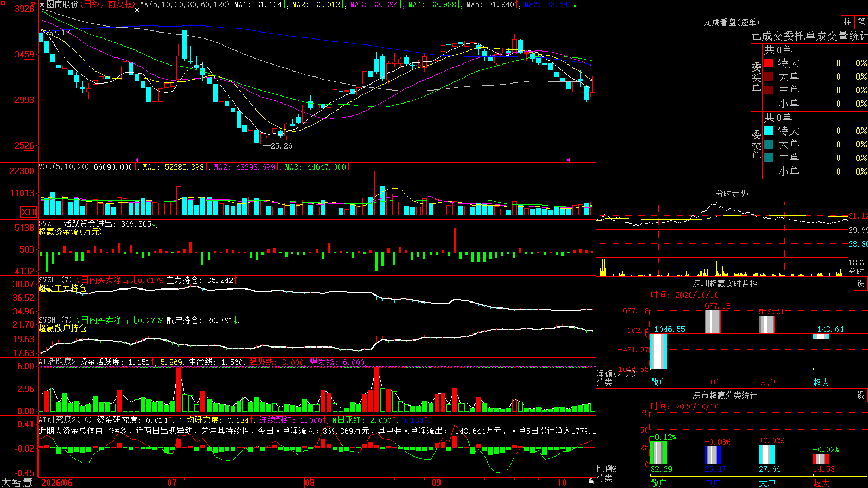
Task: Click the VOL(5,10,20) indicator label
Action: point(63,167)
